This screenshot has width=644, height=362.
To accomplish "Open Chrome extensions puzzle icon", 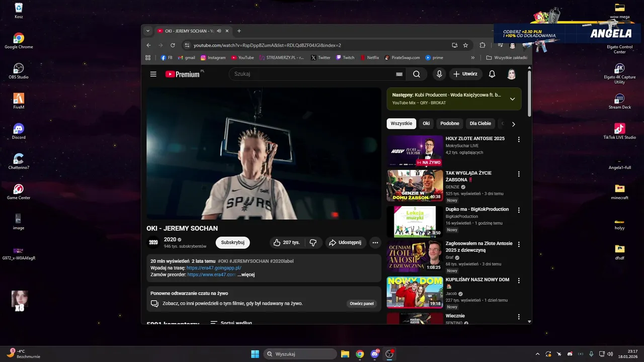I will (482, 45).
